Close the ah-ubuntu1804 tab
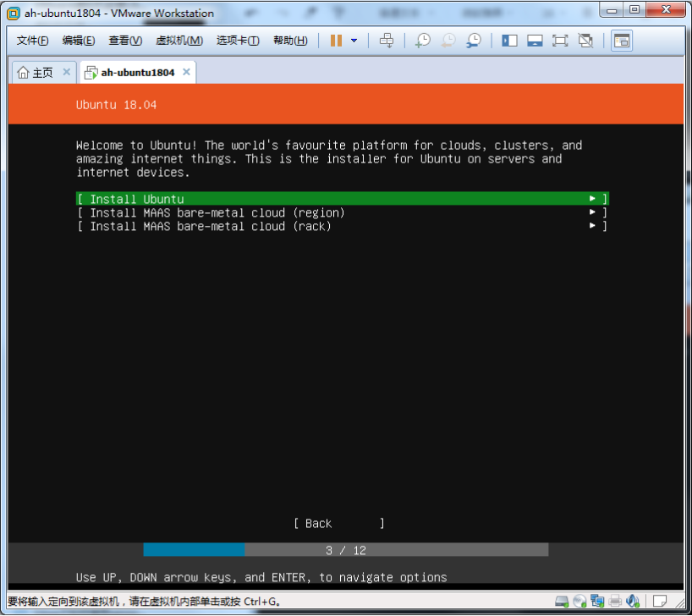This screenshot has width=692, height=616. (185, 73)
